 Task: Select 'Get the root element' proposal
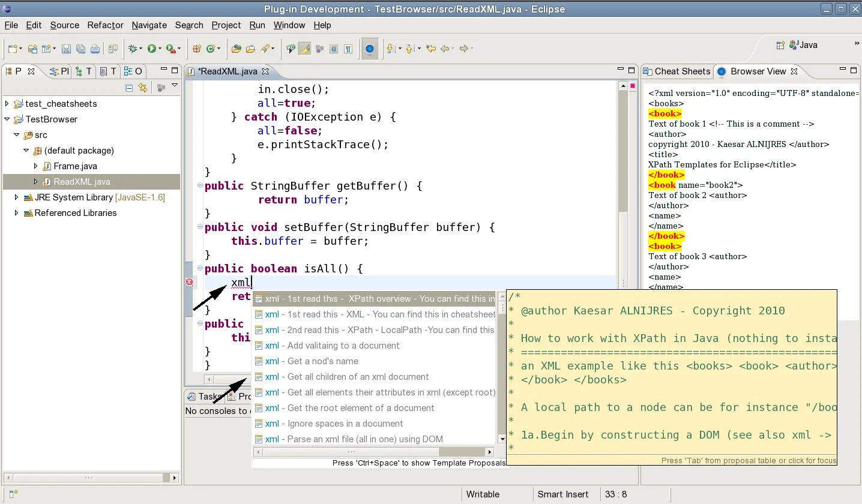375,408
